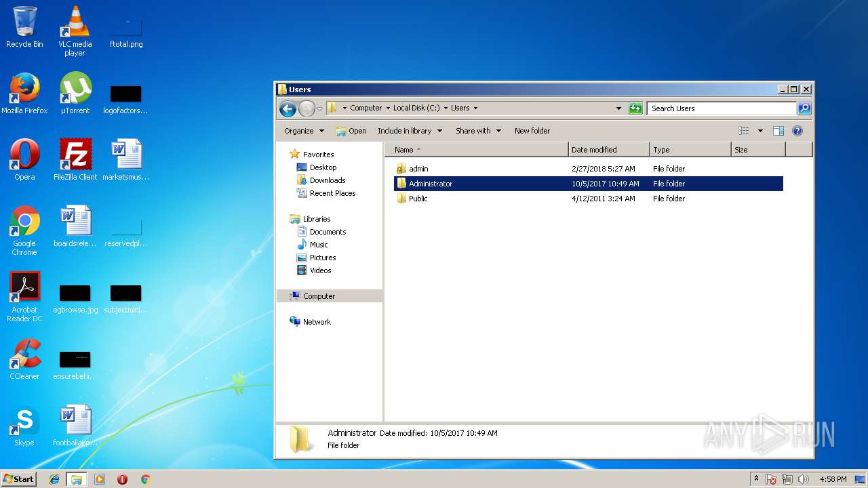Viewport: 868px width, 488px height.
Task: Launch Acrobat Reader DC shortcut
Action: pos(24,297)
